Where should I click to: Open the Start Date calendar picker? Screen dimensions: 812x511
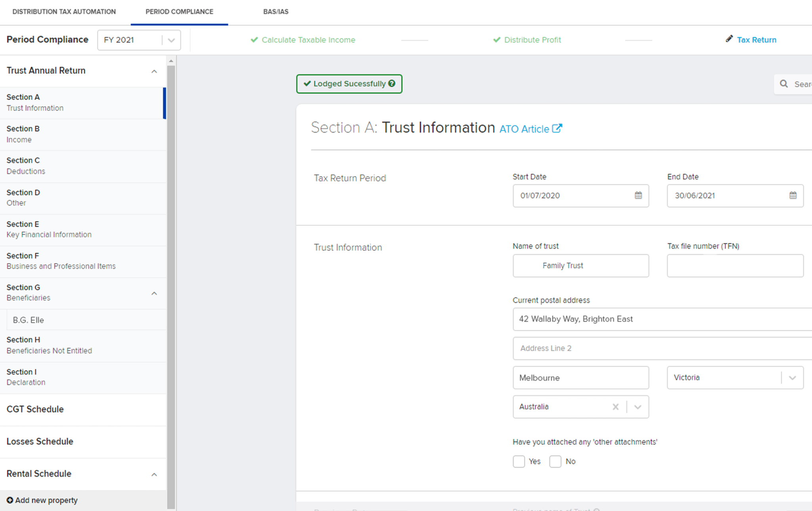(x=638, y=195)
